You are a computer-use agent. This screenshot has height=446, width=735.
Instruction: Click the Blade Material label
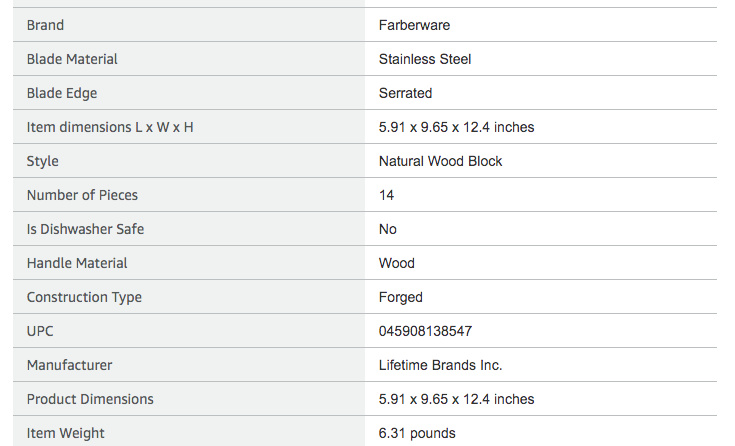(x=72, y=59)
